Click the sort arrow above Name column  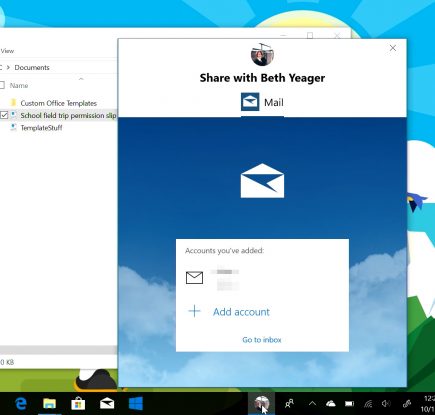[x=81, y=79]
